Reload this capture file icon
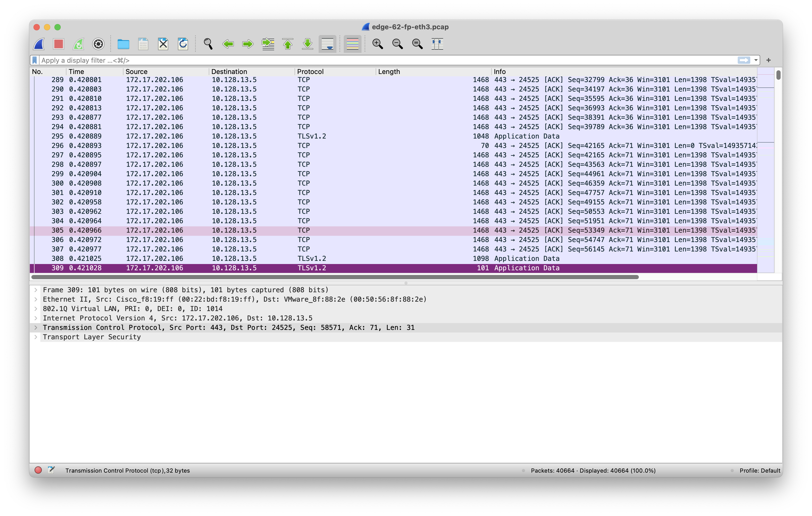 pyautogui.click(x=183, y=44)
